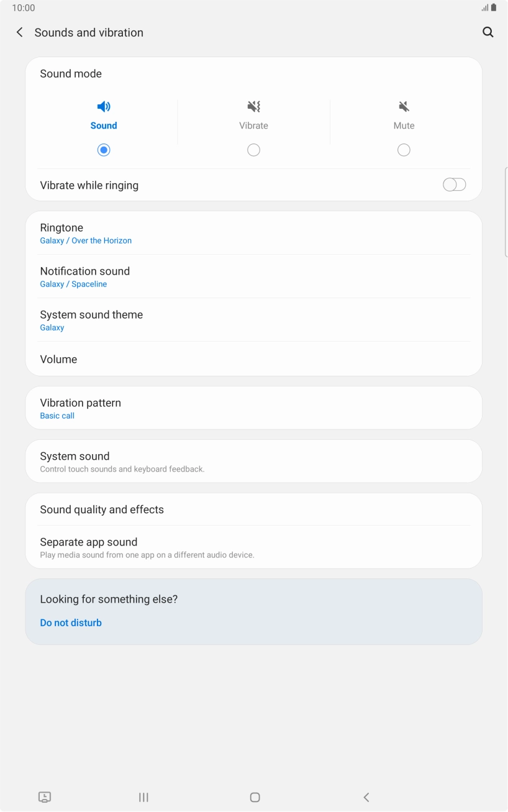Open Ringtone setting
This screenshot has width=508, height=812.
[253, 233]
